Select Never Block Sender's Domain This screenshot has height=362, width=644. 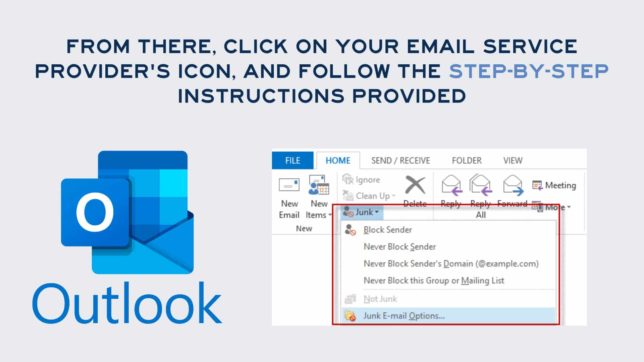[x=451, y=263]
